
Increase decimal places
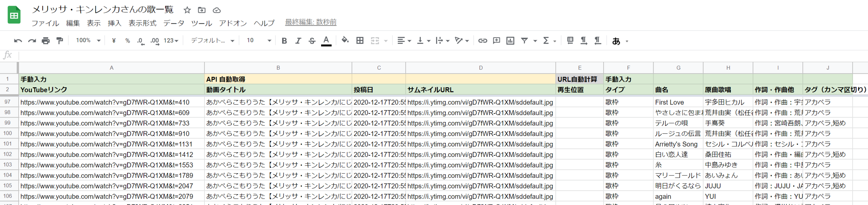pyautogui.click(x=155, y=41)
